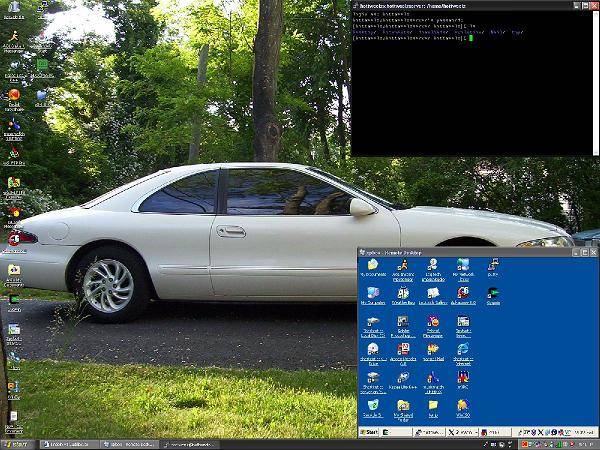This screenshot has width=600, height=450.
Task: Launch Kazaa Lite K++ in Remote Desktop window
Action: [403, 377]
